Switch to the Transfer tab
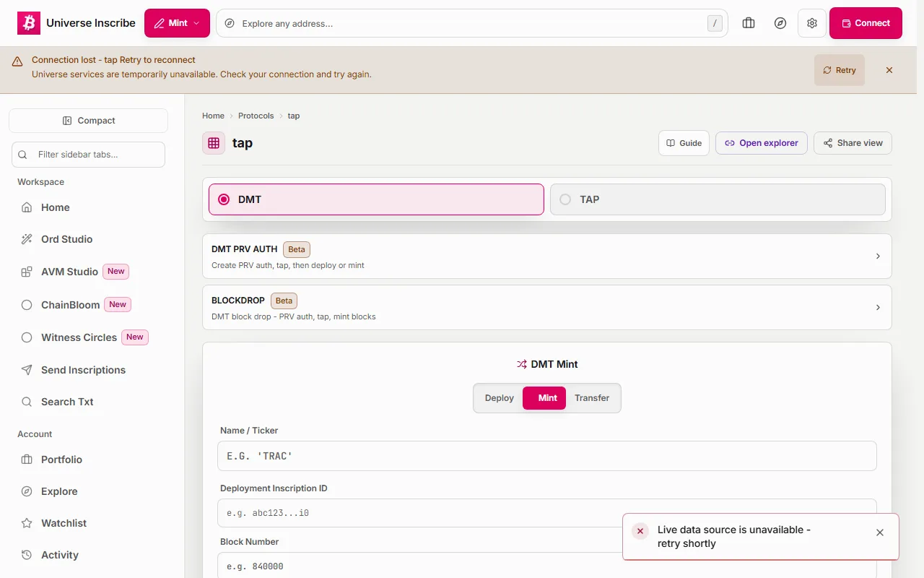This screenshot has width=924, height=578. coord(592,398)
